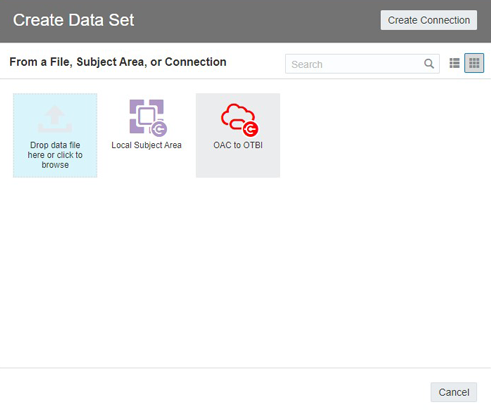Select the Local Subject Area purple icon
This screenshot has height=413, width=491.
pyautogui.click(x=147, y=117)
